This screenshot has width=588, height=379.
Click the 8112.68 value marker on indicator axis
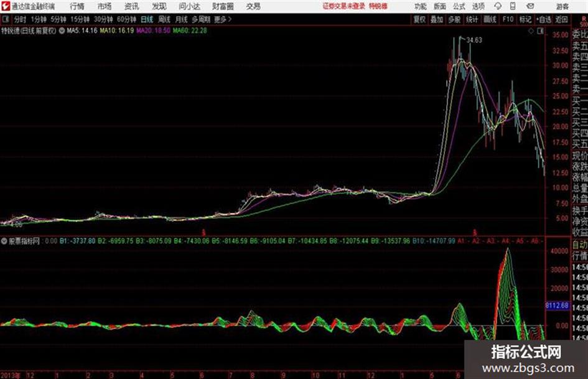pos(557,306)
